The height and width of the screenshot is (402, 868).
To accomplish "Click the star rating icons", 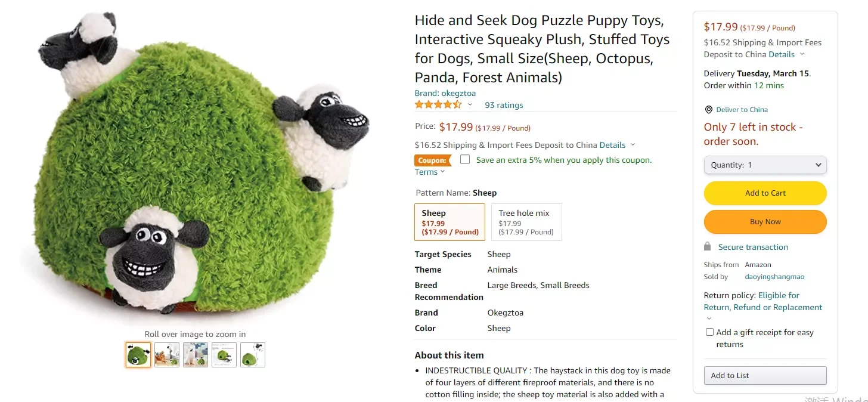I will coord(438,105).
